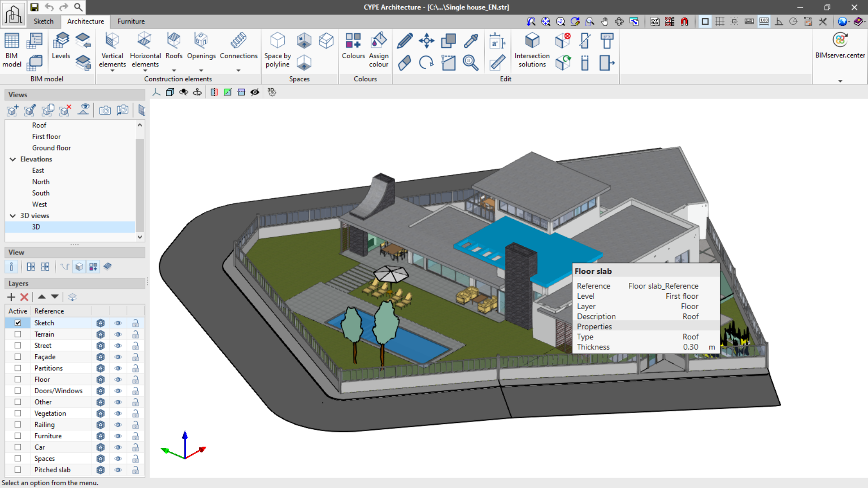This screenshot has width=868, height=488.
Task: Activate the pan hand tool
Action: click(604, 21)
